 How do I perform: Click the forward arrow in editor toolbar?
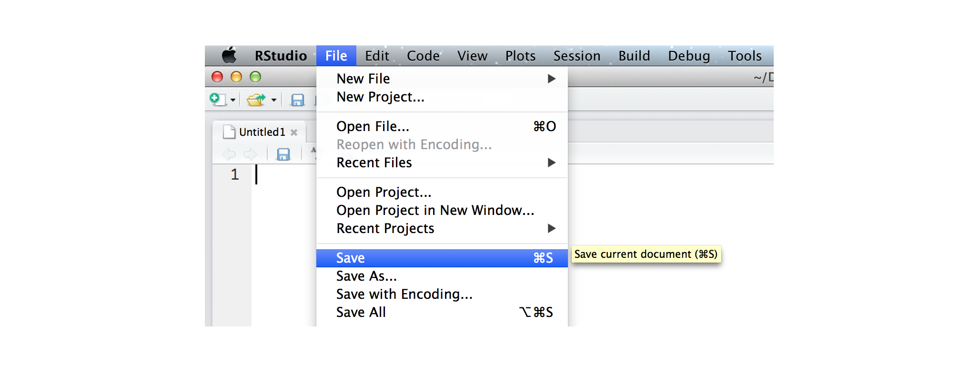click(250, 154)
